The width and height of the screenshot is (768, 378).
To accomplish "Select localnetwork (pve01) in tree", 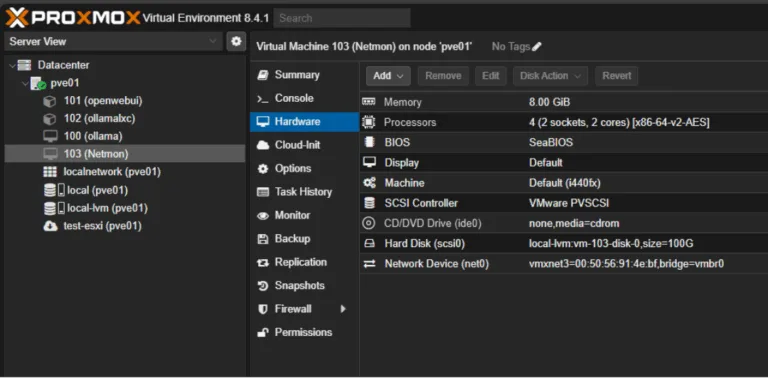I will point(112,172).
